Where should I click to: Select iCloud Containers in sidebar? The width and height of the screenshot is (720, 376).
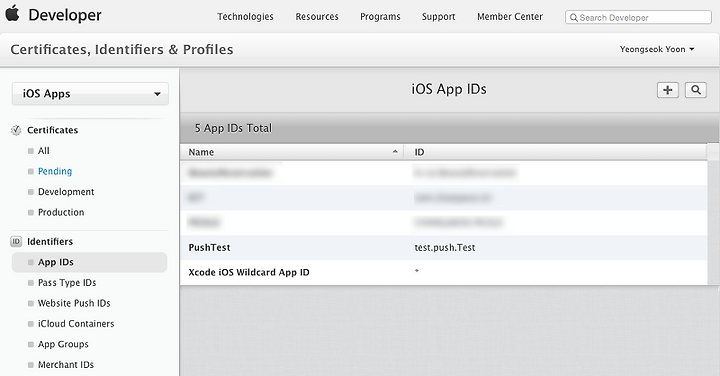point(76,324)
